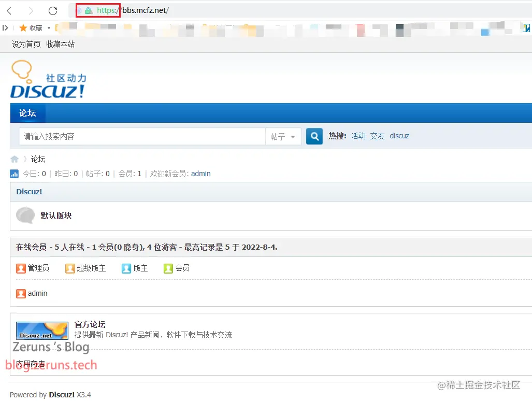Open online user admin's profile
Screen dimensions: 532x402
point(38,293)
